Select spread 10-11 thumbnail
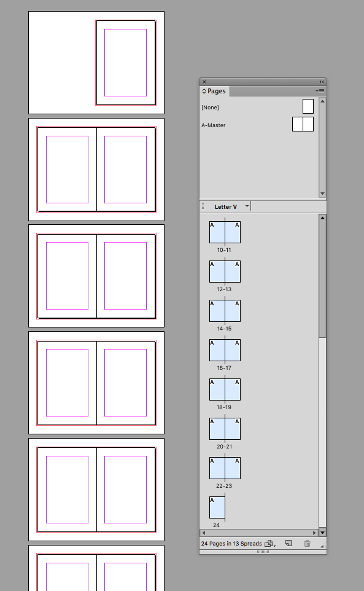The image size is (364, 591). tap(225, 232)
